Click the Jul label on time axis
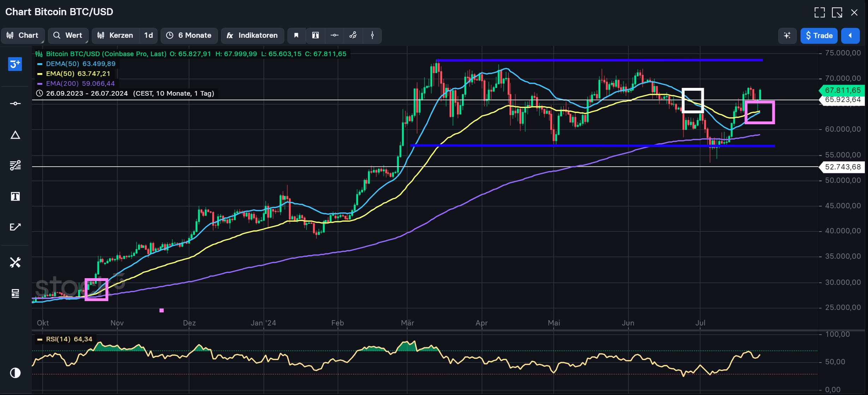Image resolution: width=868 pixels, height=395 pixels. point(700,323)
